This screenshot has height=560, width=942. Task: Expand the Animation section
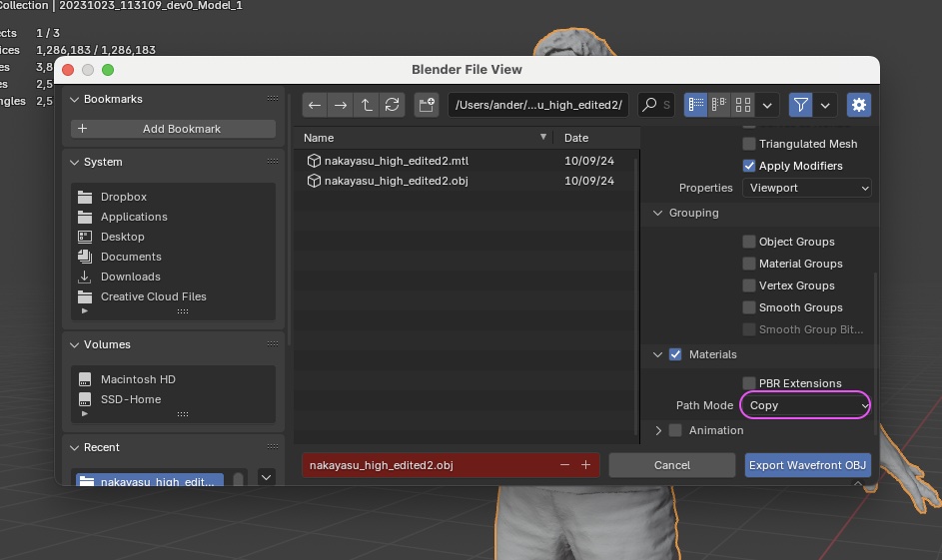tap(658, 430)
